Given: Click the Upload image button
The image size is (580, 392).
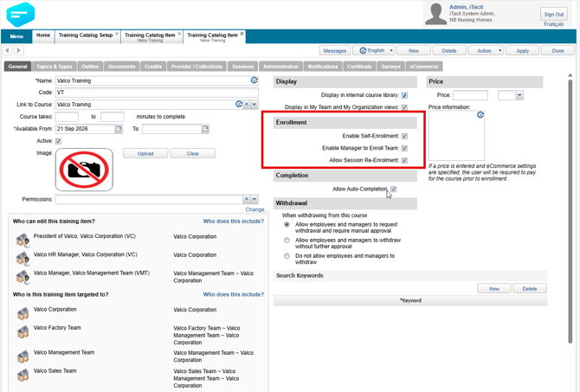Looking at the screenshot, I should tap(145, 153).
